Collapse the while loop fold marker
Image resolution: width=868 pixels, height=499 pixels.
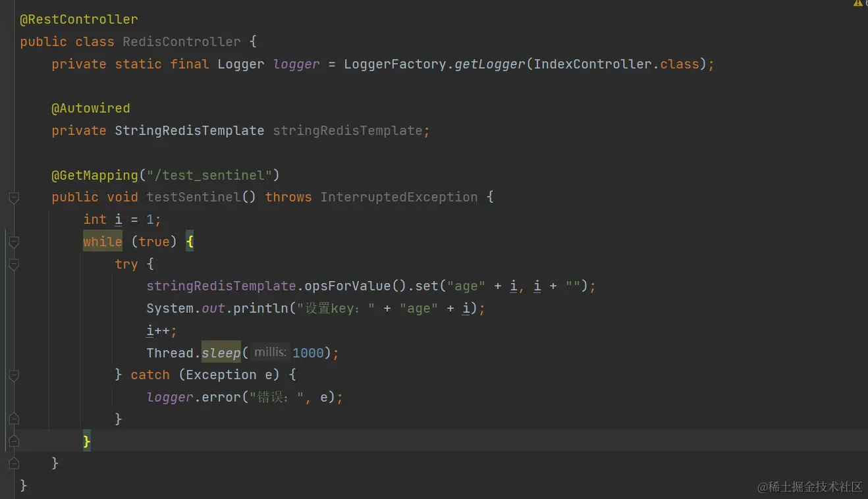14,242
